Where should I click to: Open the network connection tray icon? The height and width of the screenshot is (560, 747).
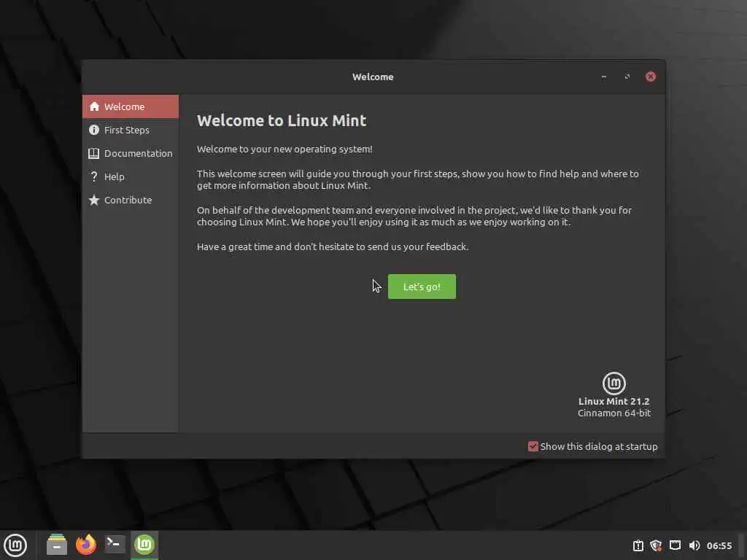pyautogui.click(x=675, y=545)
